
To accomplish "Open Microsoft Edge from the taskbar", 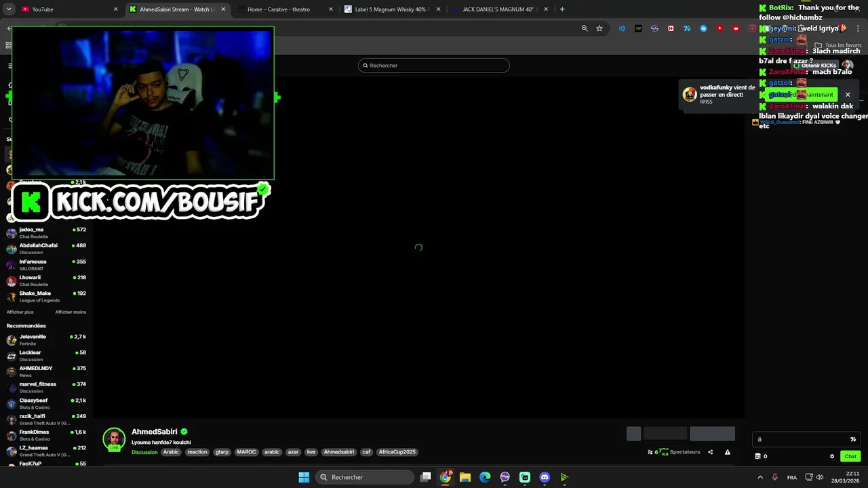I will pyautogui.click(x=485, y=477).
